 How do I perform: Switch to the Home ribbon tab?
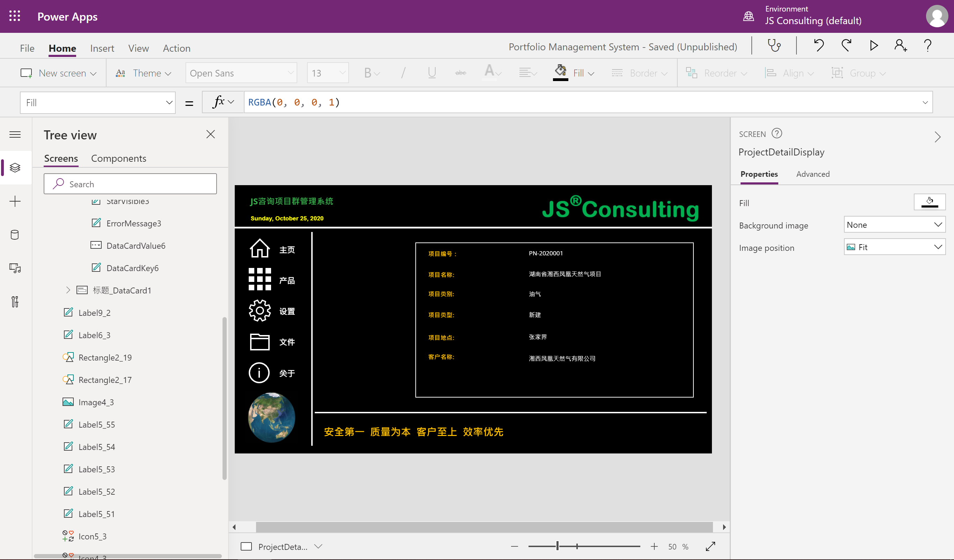point(63,49)
